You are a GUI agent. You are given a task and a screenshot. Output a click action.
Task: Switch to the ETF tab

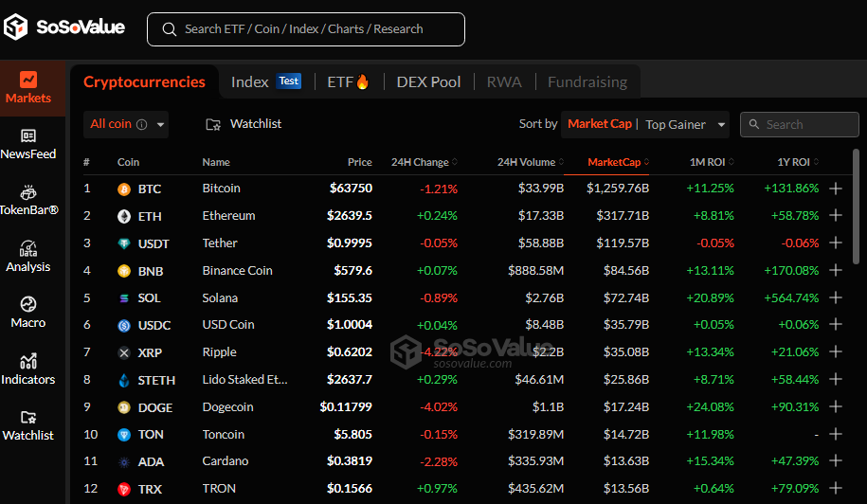coord(348,81)
